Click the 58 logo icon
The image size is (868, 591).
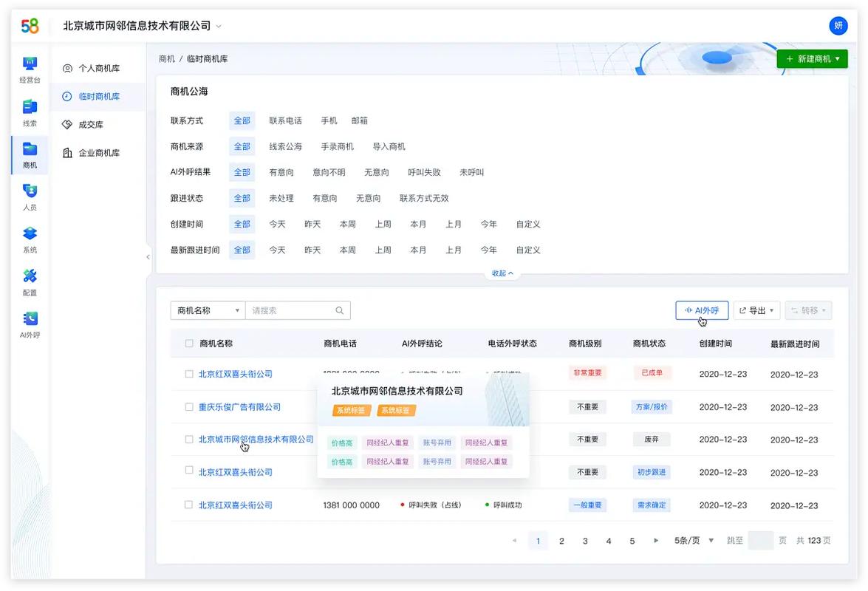pos(30,25)
